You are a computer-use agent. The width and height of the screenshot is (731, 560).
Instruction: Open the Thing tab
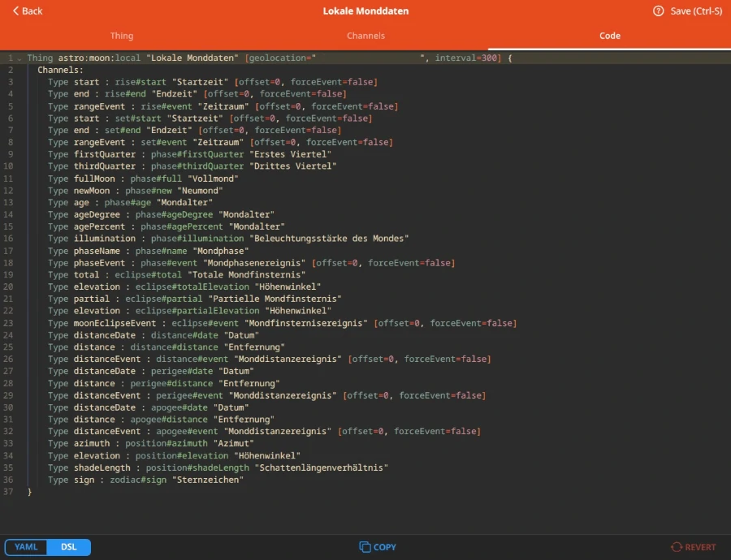tap(122, 36)
